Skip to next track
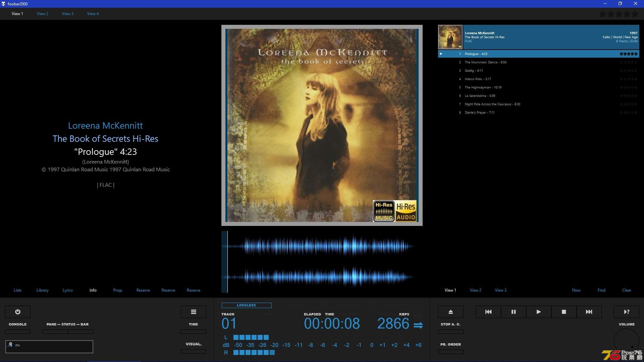 tap(589, 312)
